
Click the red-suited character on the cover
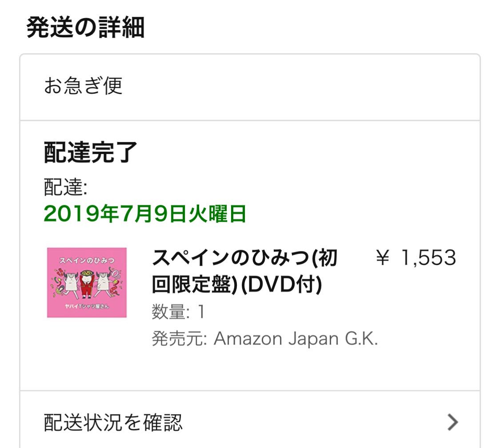click(x=86, y=283)
